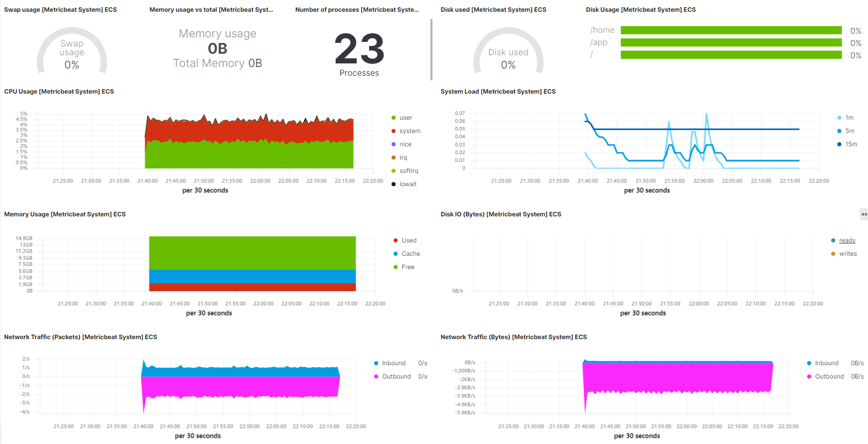
Task: Click the 23 Processes metric
Action: point(359,54)
